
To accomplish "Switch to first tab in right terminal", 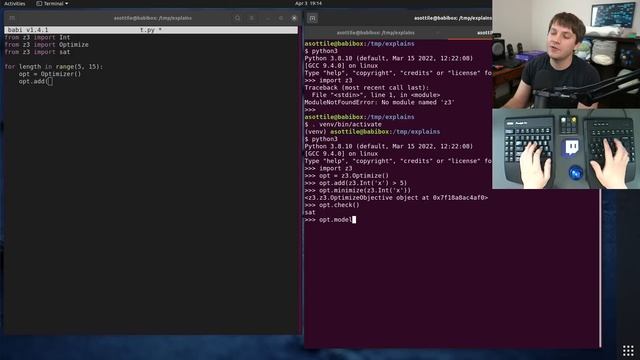I will (375, 33).
